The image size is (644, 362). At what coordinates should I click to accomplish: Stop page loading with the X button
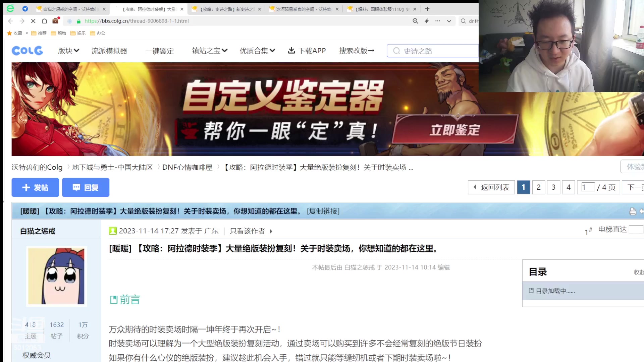pos(33,21)
